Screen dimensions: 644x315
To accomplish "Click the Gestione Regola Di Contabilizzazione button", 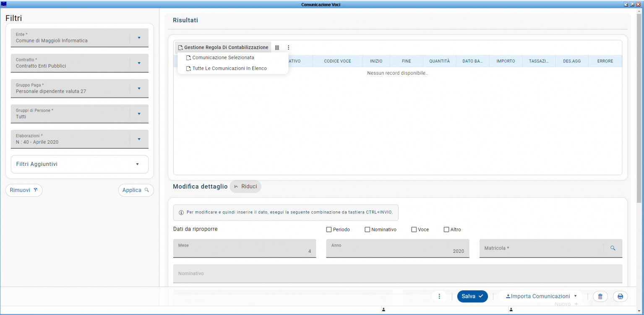I will point(223,48).
